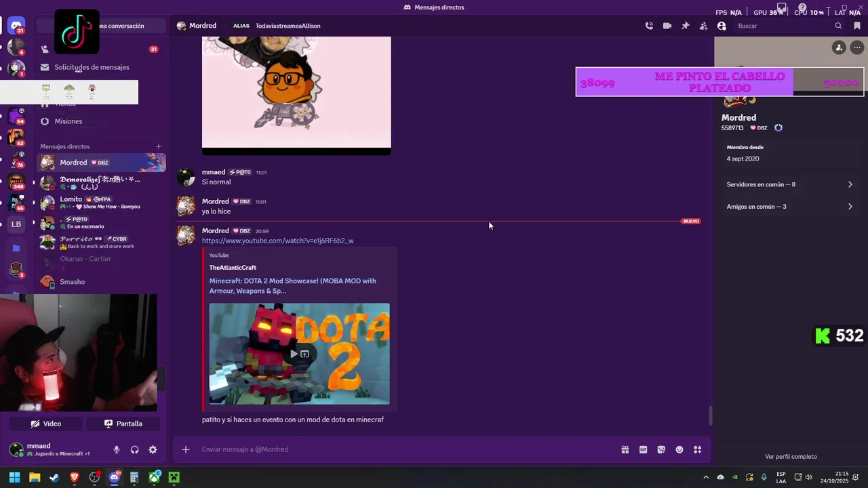Open OBS Studio from the taskbar
The width and height of the screenshot is (868, 488).
[x=94, y=478]
